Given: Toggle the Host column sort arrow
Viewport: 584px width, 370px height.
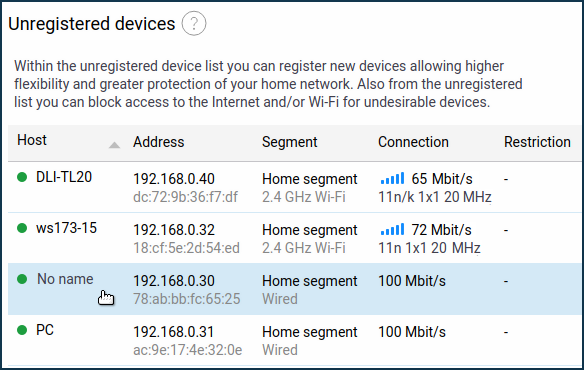Looking at the screenshot, I should pyautogui.click(x=114, y=145).
